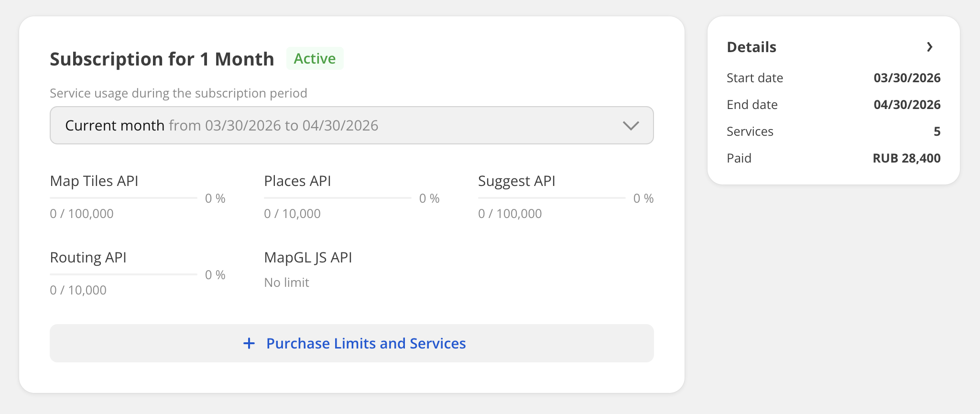Open the Current month period dropdown
This screenshot has width=980, height=414.
(351, 125)
